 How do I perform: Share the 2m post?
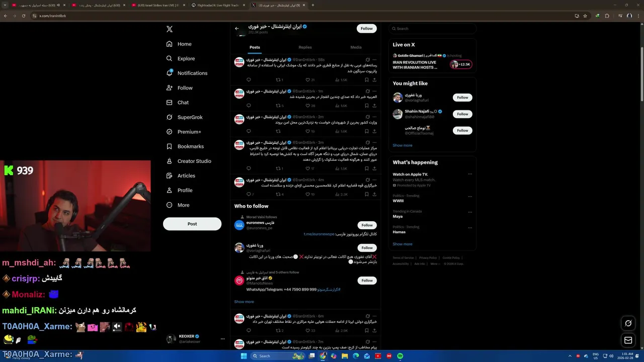pos(374,131)
